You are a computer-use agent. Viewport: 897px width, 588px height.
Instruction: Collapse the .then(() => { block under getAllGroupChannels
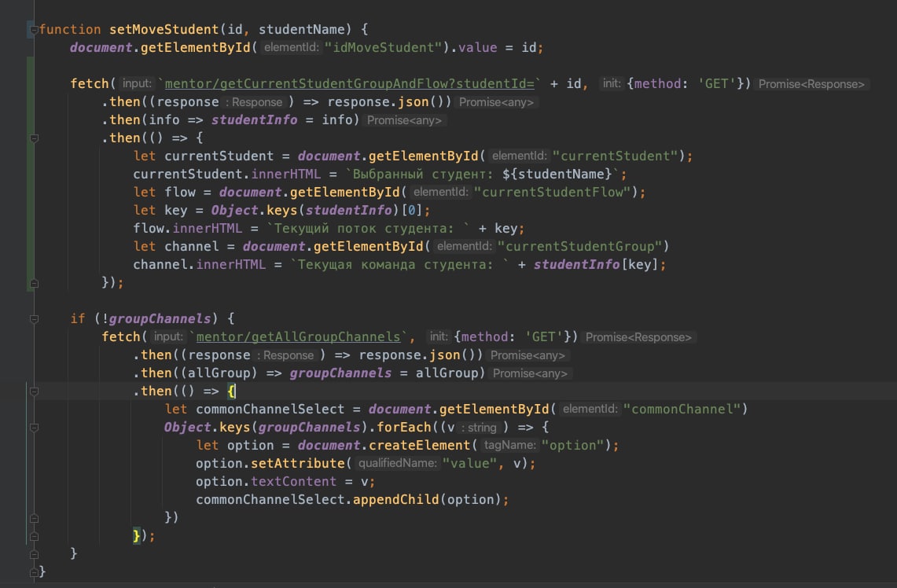pos(34,391)
